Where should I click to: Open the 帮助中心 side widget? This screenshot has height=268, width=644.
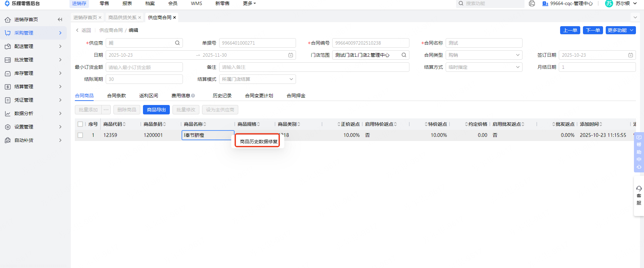coord(639,152)
